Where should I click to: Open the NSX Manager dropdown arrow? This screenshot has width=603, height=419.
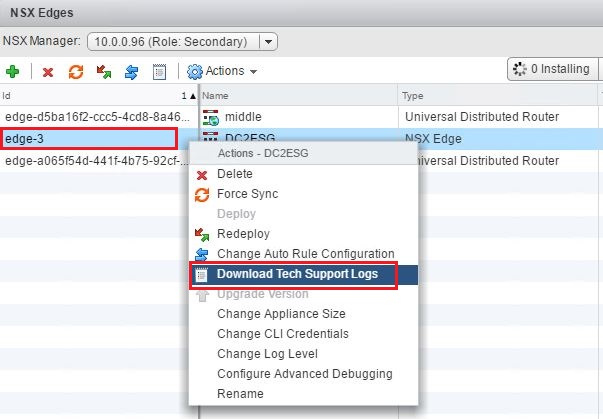pos(268,42)
